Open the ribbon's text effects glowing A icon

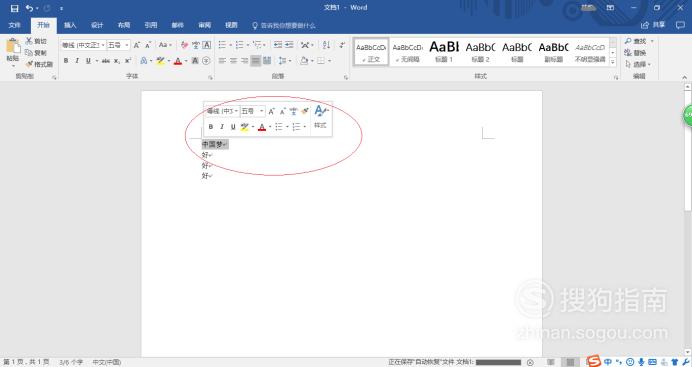(143, 61)
